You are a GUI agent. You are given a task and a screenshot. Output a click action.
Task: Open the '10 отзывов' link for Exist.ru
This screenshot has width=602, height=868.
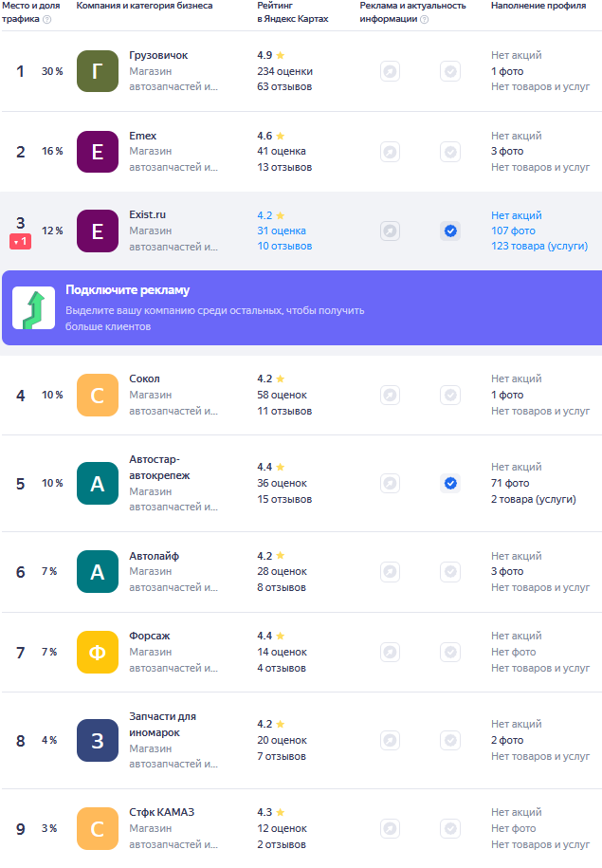(284, 247)
